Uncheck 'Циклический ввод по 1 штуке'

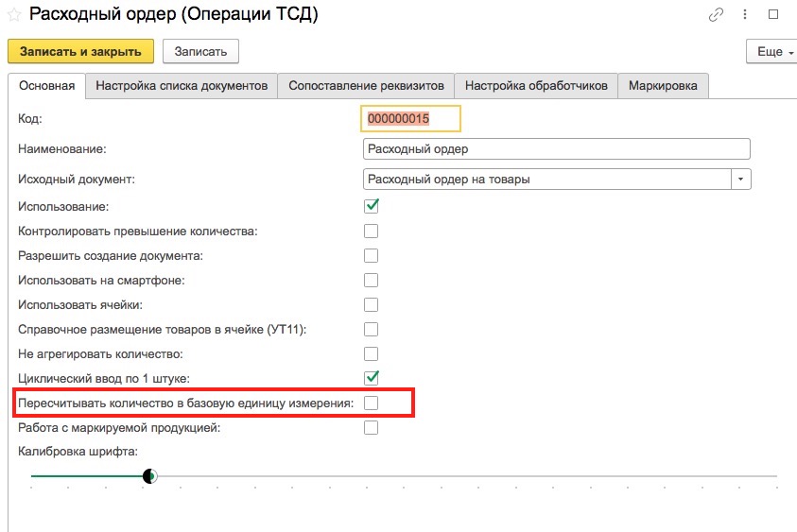click(x=371, y=378)
